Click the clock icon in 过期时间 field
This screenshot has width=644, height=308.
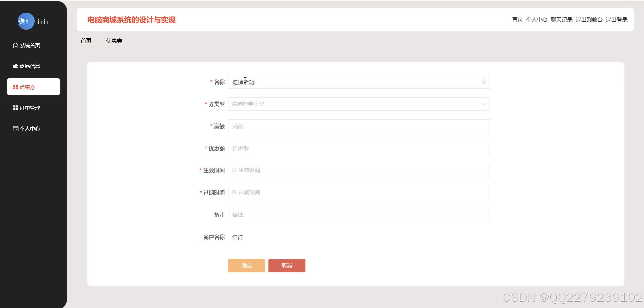pos(234,192)
